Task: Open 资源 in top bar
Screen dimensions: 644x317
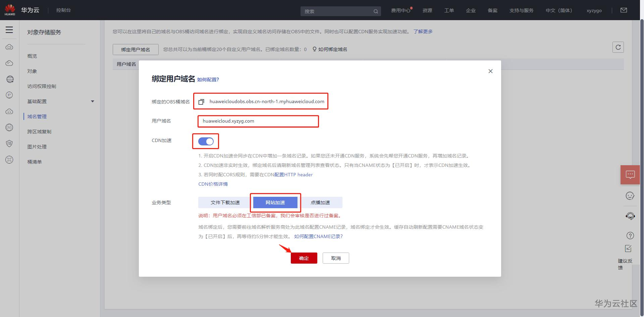Action: pos(427,10)
